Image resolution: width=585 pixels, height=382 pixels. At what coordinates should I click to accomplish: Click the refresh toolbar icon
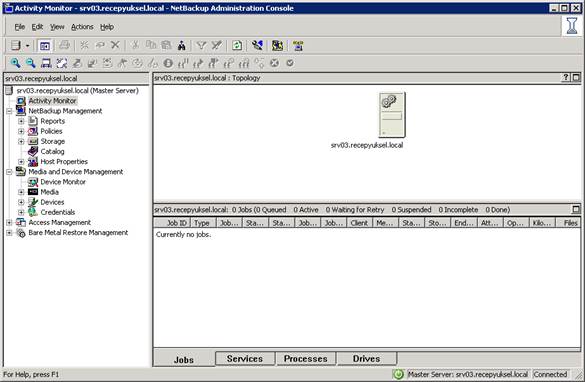(237, 46)
